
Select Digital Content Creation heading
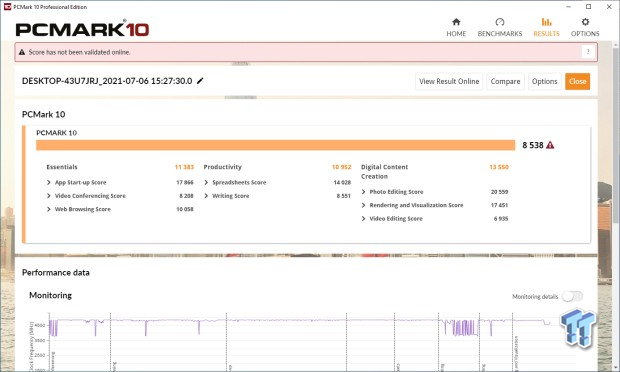384,172
